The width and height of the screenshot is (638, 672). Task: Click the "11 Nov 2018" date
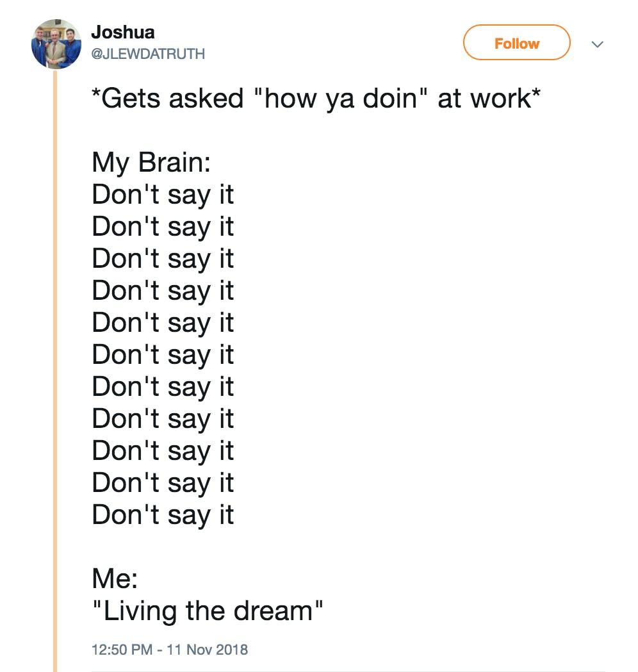point(207,650)
